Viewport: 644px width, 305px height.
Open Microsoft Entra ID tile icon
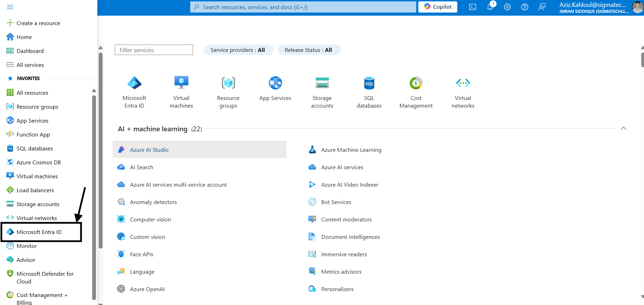(x=134, y=83)
